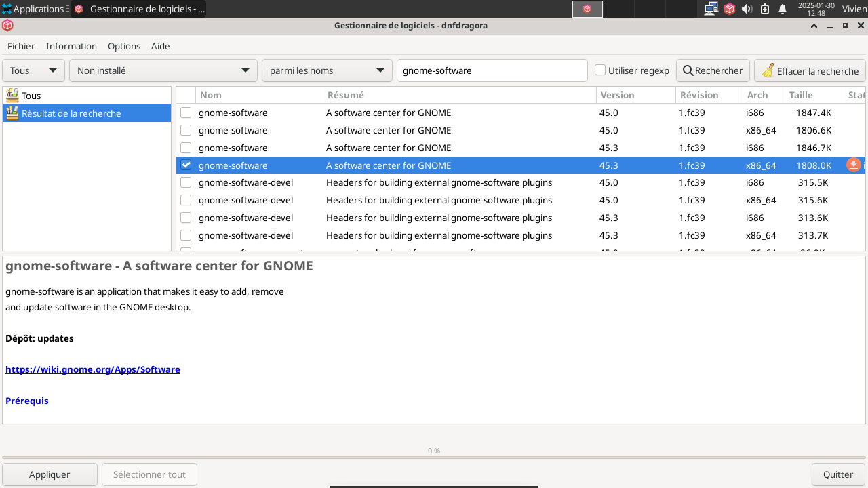Image resolution: width=868 pixels, height=488 pixels.
Task: Sort by the Version column header
Action: [636, 95]
